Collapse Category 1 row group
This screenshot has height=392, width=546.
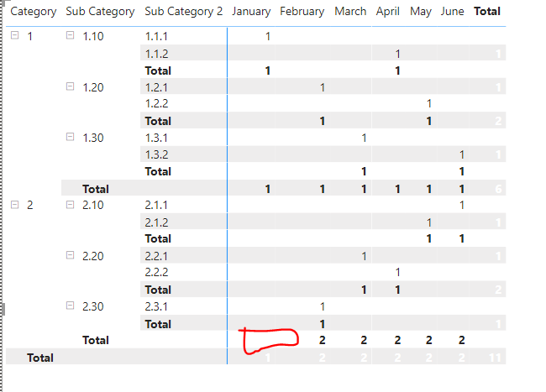14,35
